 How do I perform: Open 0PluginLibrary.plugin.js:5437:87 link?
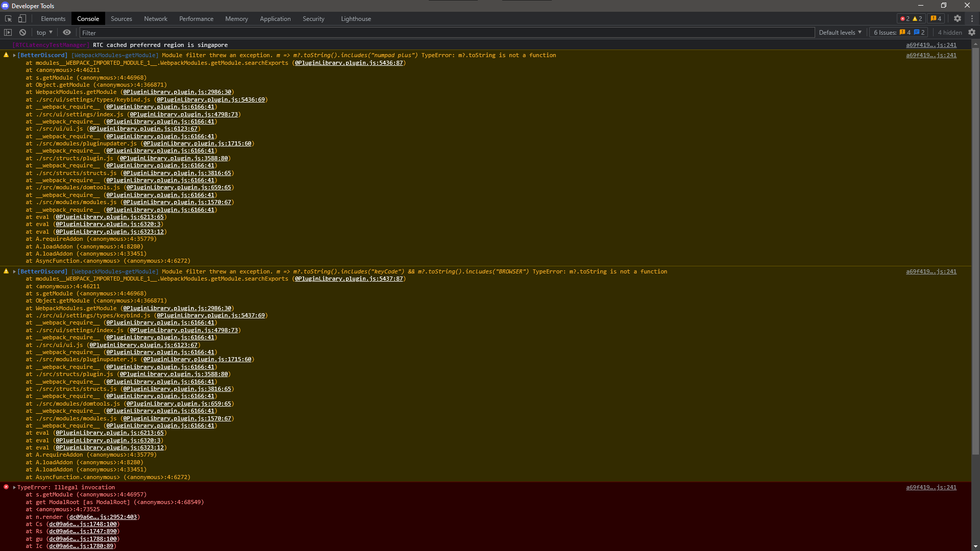click(x=349, y=279)
